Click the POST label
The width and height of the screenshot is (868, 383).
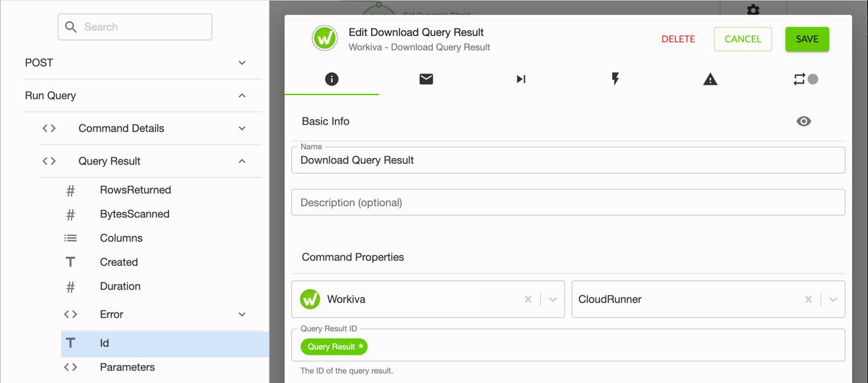pos(39,63)
